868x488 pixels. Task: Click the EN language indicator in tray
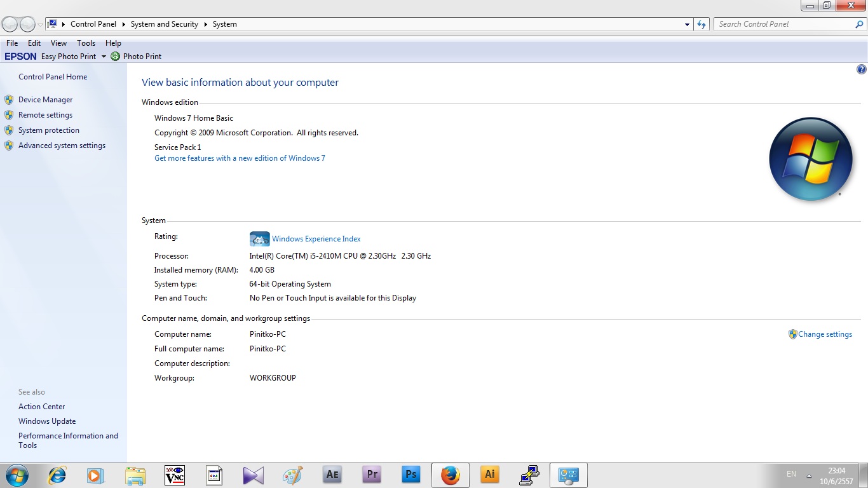pos(791,474)
